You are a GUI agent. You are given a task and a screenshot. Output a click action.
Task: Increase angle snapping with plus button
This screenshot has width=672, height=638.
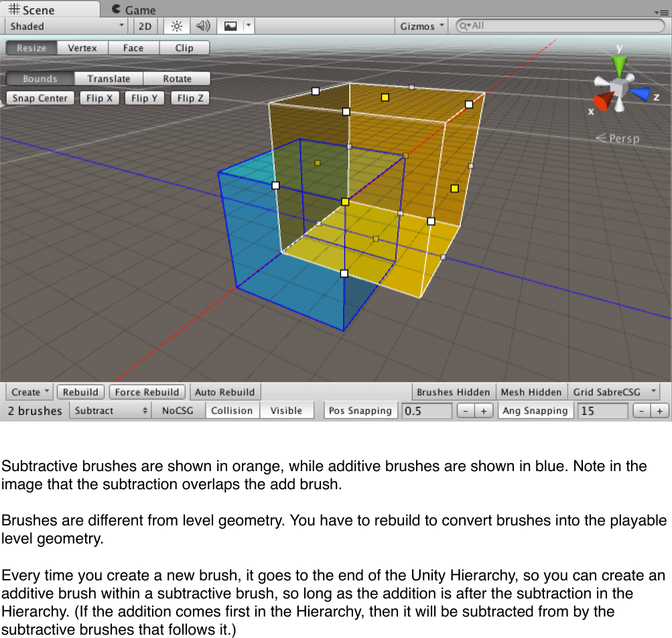(x=659, y=411)
